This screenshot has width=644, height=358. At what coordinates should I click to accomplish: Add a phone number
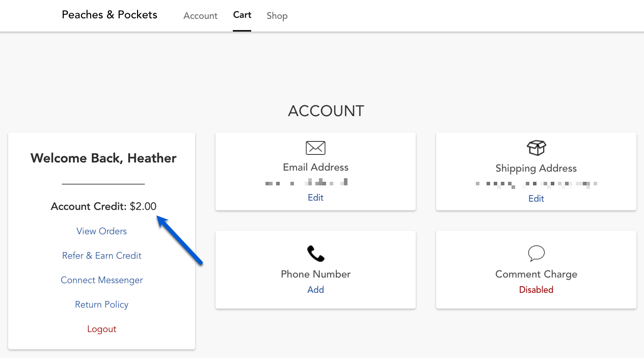point(315,290)
